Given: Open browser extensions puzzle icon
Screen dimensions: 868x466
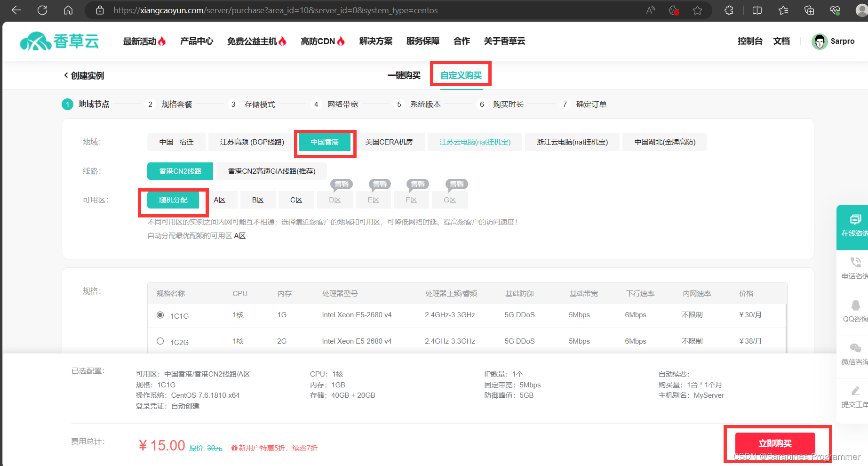Looking at the screenshot, I should (729, 10).
